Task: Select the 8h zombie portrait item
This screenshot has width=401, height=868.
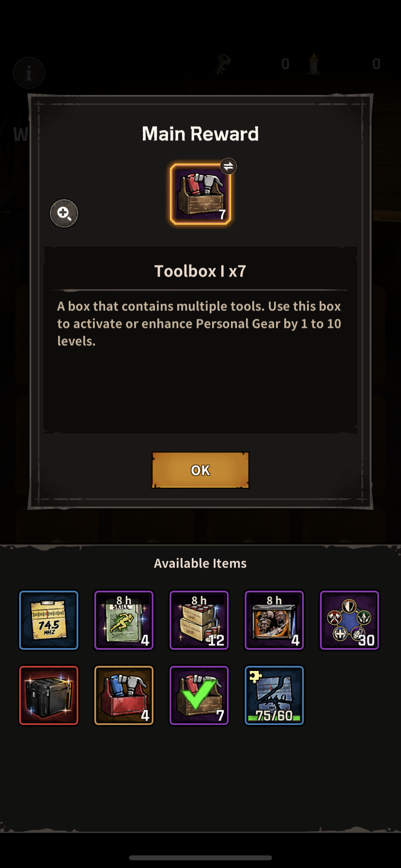Action: (275, 620)
